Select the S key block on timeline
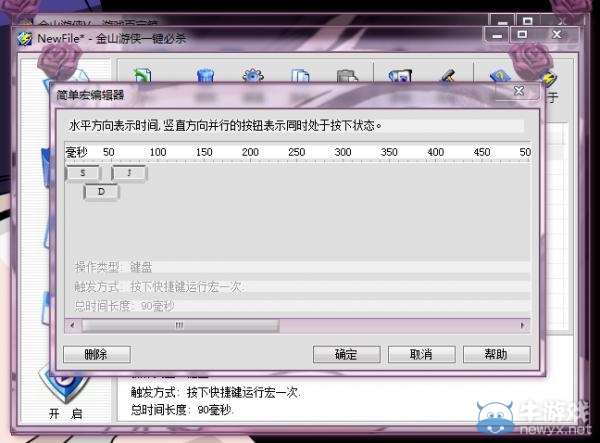 [83, 173]
